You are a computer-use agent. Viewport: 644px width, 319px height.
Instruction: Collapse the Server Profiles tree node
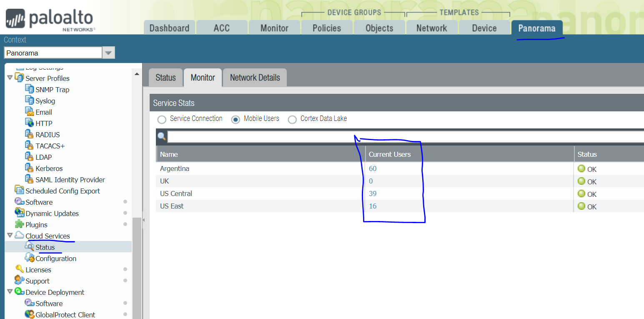click(10, 78)
